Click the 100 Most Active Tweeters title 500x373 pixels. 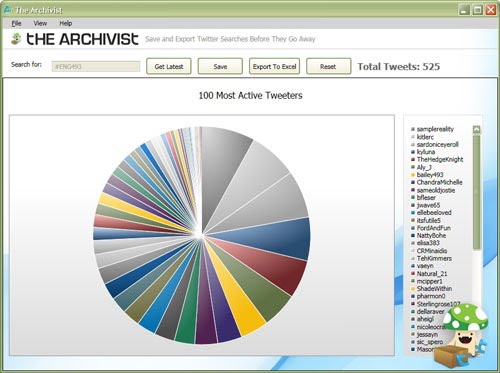click(x=250, y=96)
